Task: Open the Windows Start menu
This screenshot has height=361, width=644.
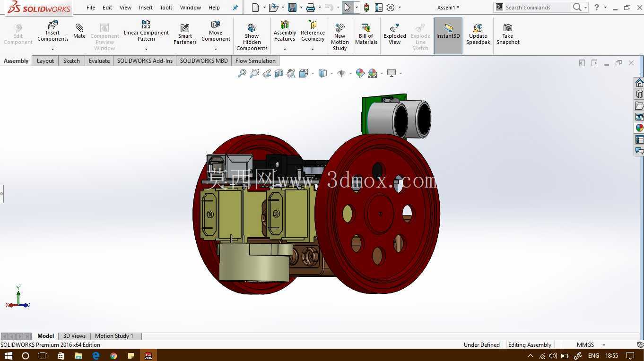Action: (8, 355)
